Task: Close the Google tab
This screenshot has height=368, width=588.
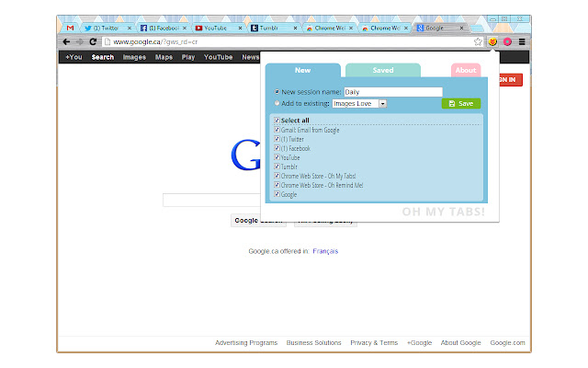Action: point(461,29)
